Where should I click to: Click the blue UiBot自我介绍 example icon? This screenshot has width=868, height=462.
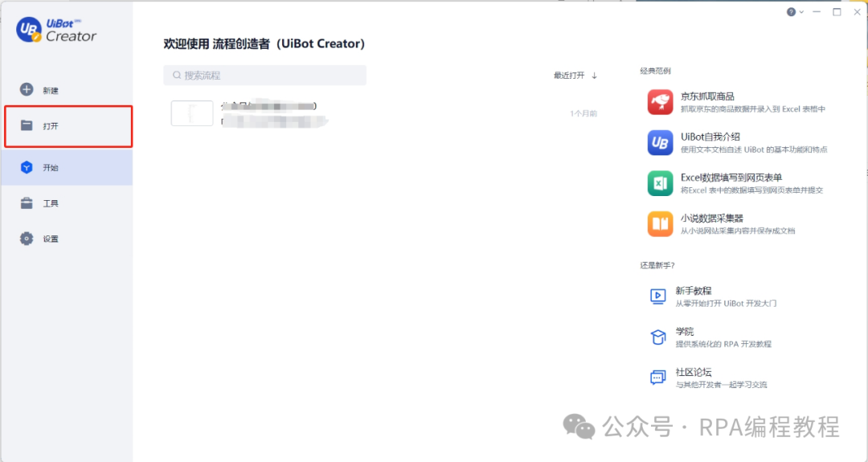pyautogui.click(x=660, y=143)
